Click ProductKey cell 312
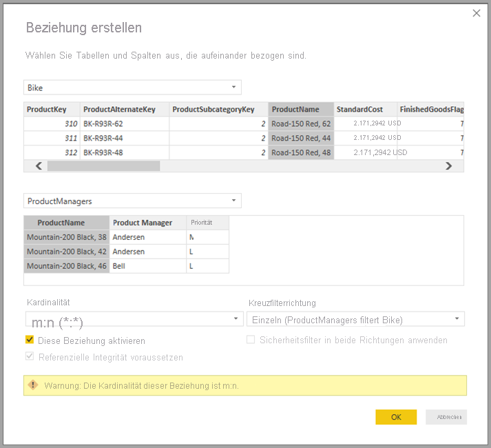This screenshot has height=448, width=491. click(52, 153)
